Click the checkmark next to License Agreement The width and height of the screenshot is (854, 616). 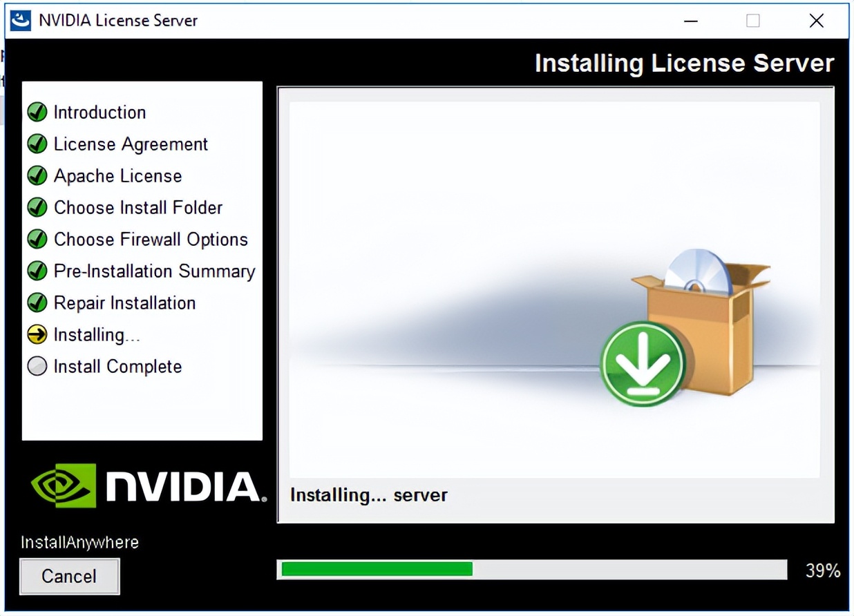[x=37, y=144]
